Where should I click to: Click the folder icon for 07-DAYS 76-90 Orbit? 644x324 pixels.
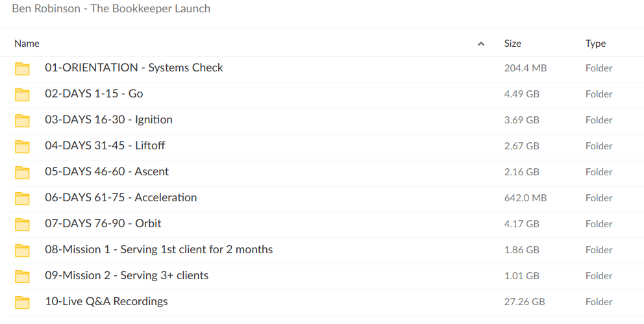23,225
